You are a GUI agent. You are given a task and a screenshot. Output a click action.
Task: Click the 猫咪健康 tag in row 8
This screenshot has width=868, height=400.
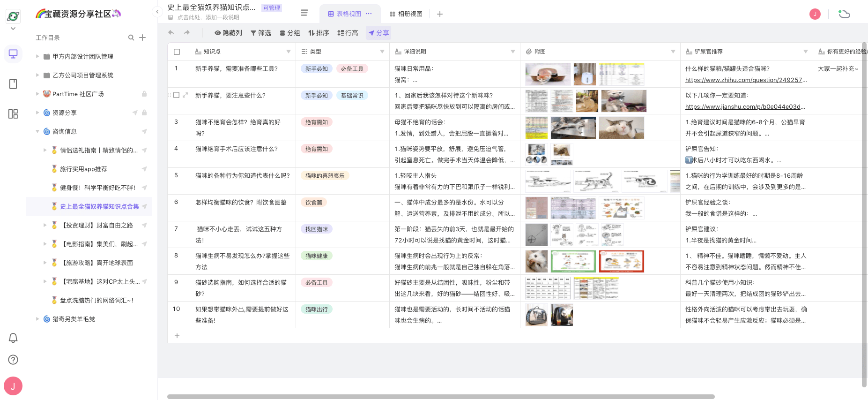(x=317, y=256)
